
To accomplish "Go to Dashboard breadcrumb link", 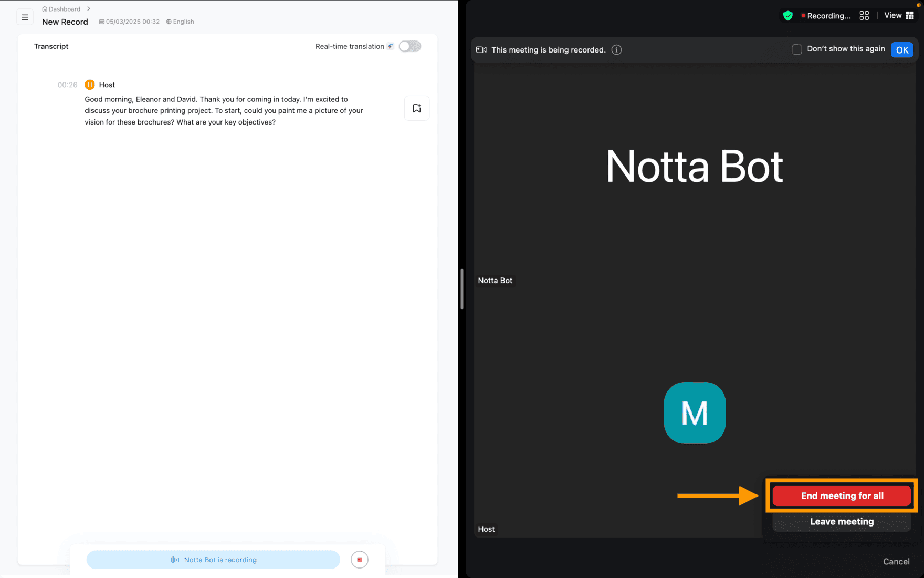I will point(61,9).
